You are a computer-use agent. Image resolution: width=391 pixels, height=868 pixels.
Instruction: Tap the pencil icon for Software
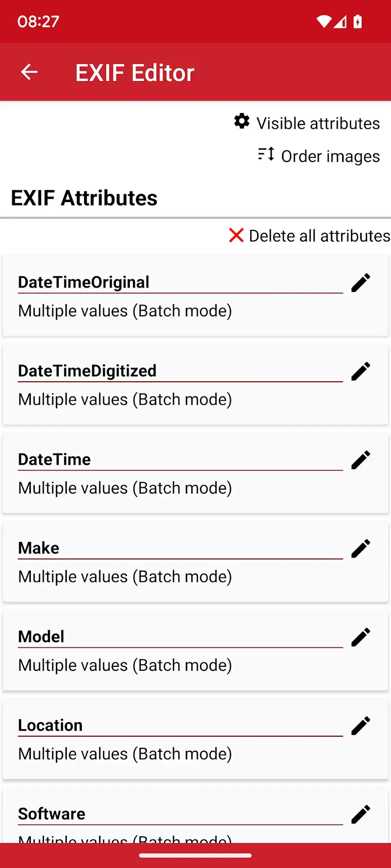tap(361, 814)
